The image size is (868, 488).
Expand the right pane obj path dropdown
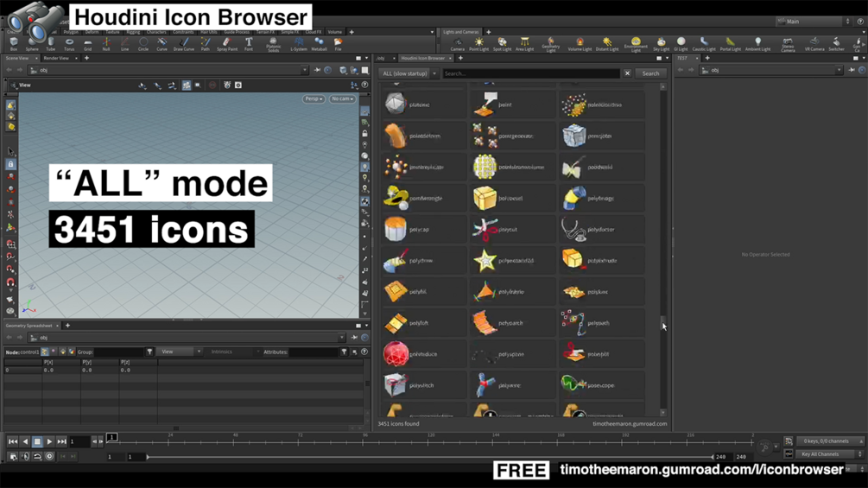click(x=839, y=70)
